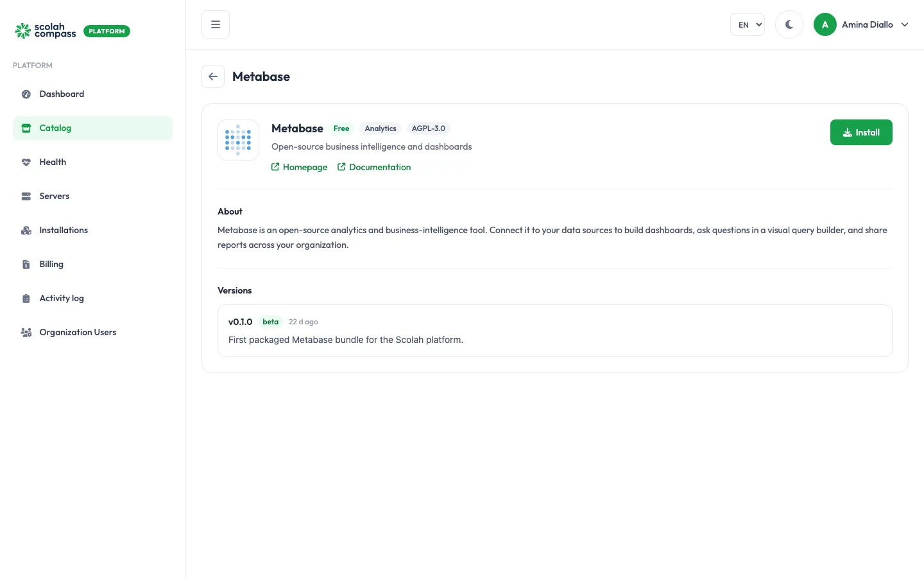924x578 pixels.
Task: Open the EN language dropdown
Action: [x=748, y=24]
